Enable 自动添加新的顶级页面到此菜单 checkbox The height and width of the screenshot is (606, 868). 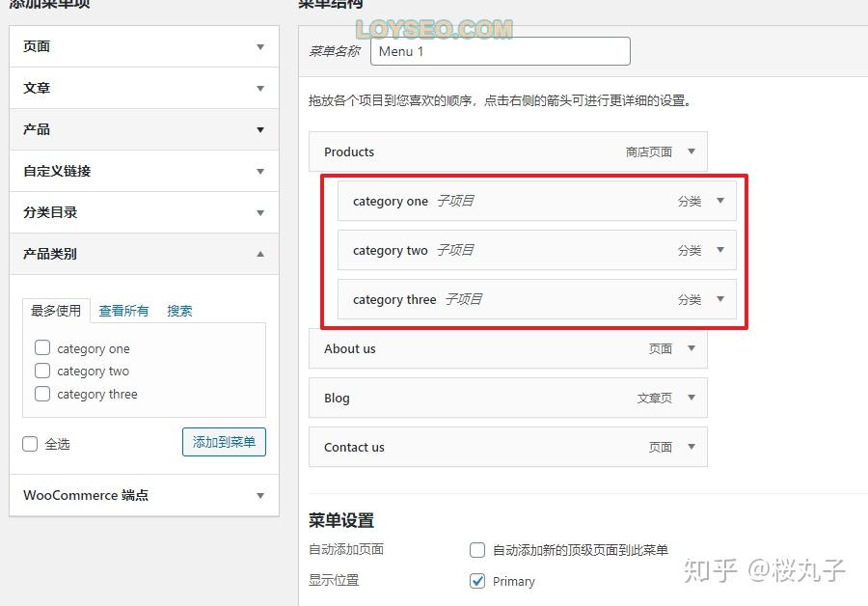pos(477,550)
